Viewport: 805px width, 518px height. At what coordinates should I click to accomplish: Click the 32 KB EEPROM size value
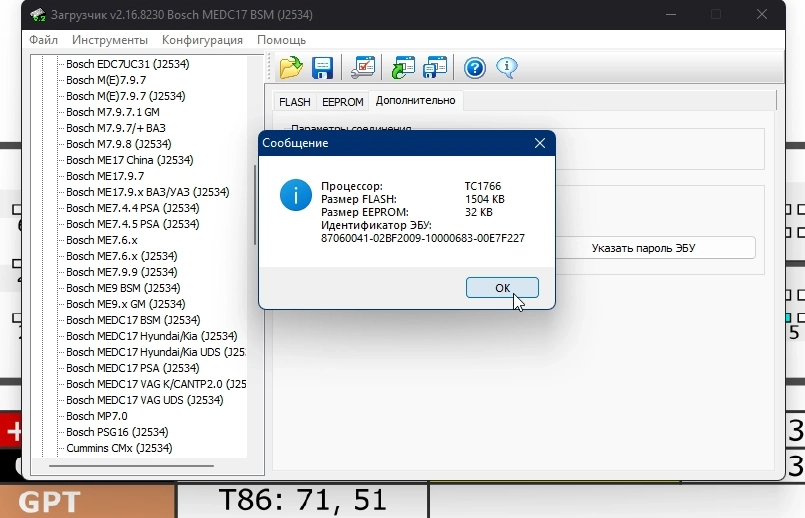click(x=478, y=212)
